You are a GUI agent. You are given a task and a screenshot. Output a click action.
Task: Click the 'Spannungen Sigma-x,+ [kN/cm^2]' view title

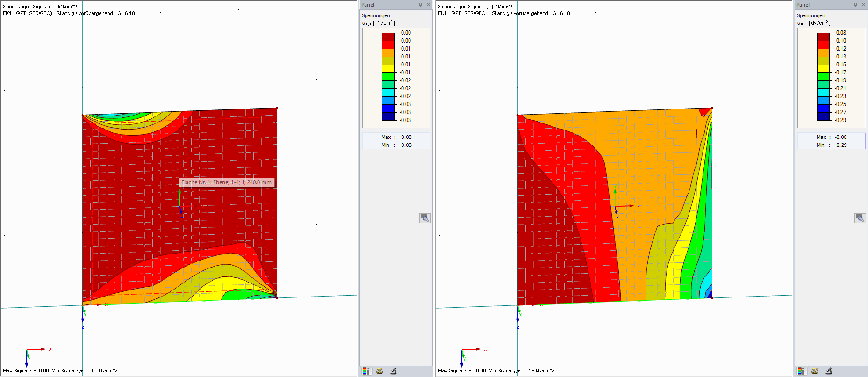41,7
